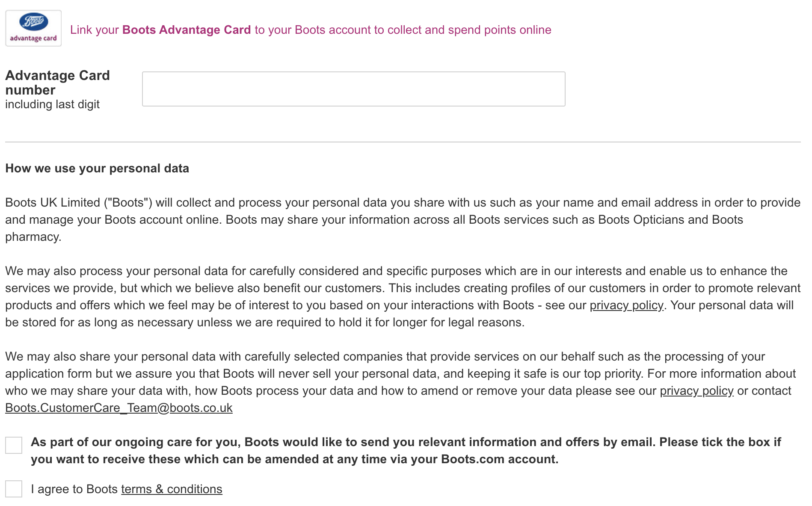Open privacy policy link before 'or contact'
The image size is (812, 506).
coord(696,391)
